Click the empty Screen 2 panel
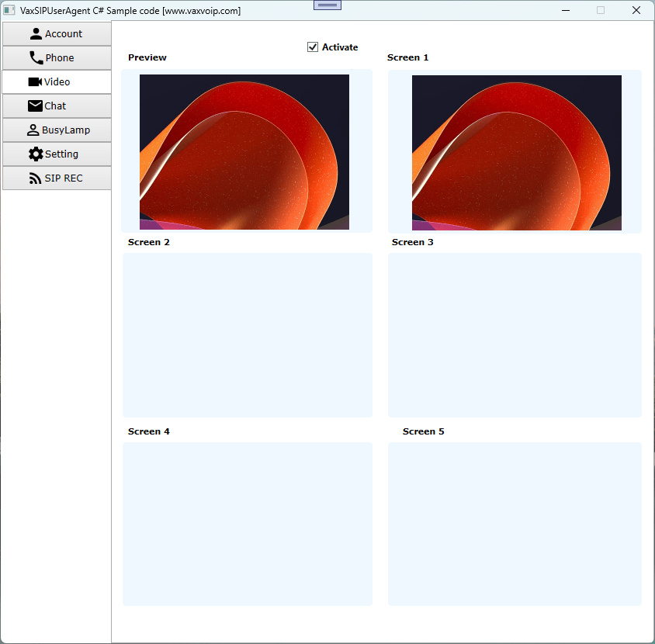Viewport: 655px width, 644px height. (248, 335)
